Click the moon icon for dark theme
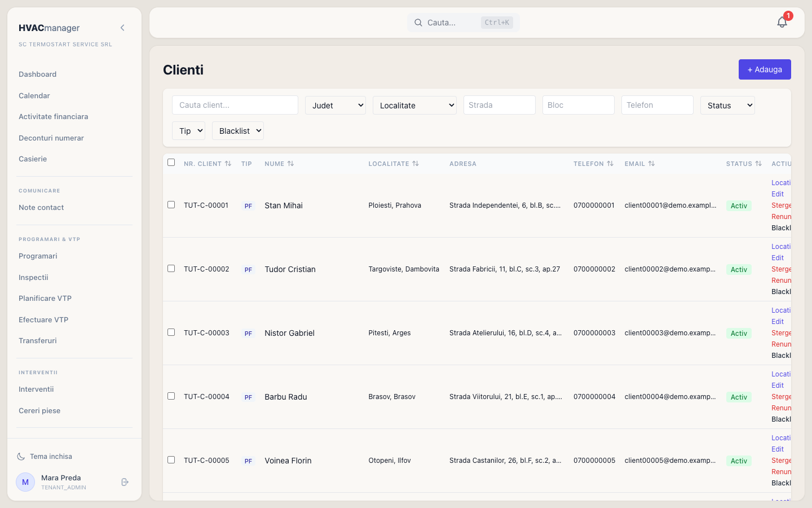 tap(21, 457)
